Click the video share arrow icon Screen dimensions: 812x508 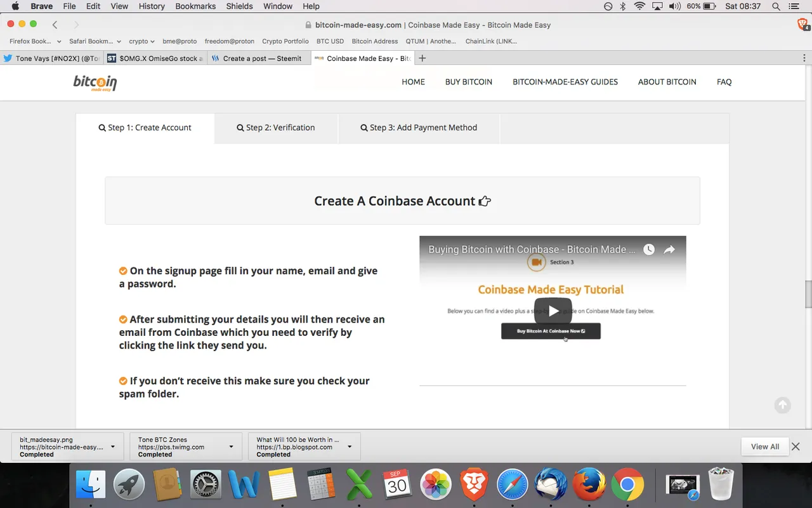669,250
